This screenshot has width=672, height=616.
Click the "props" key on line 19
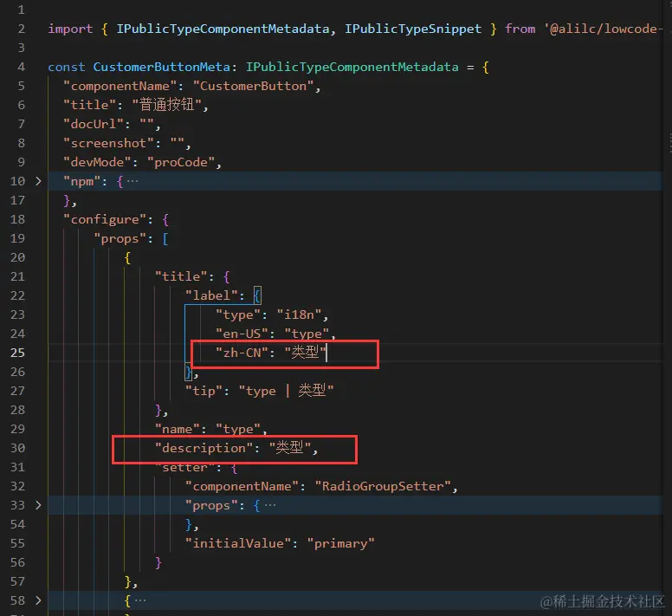[120, 239]
